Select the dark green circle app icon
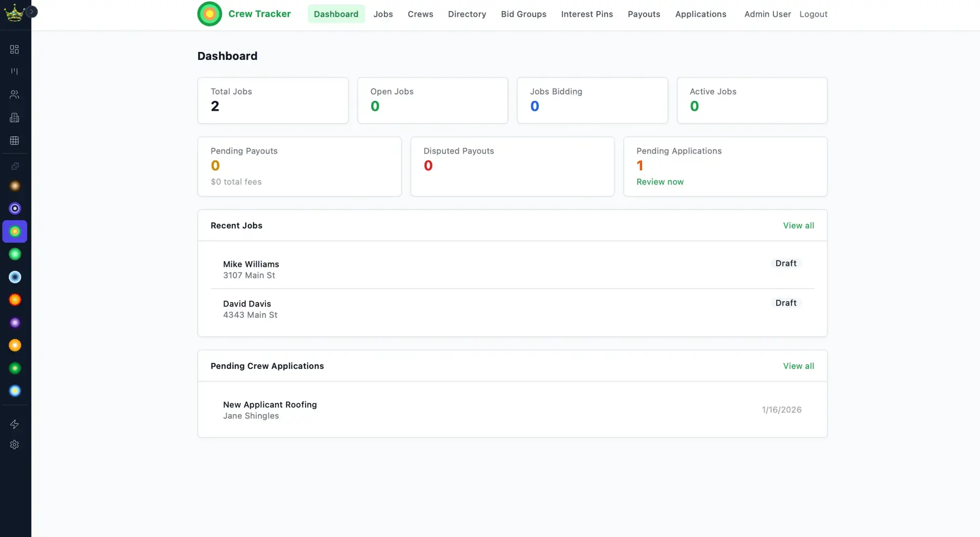This screenshot has height=537, width=980. [15, 368]
